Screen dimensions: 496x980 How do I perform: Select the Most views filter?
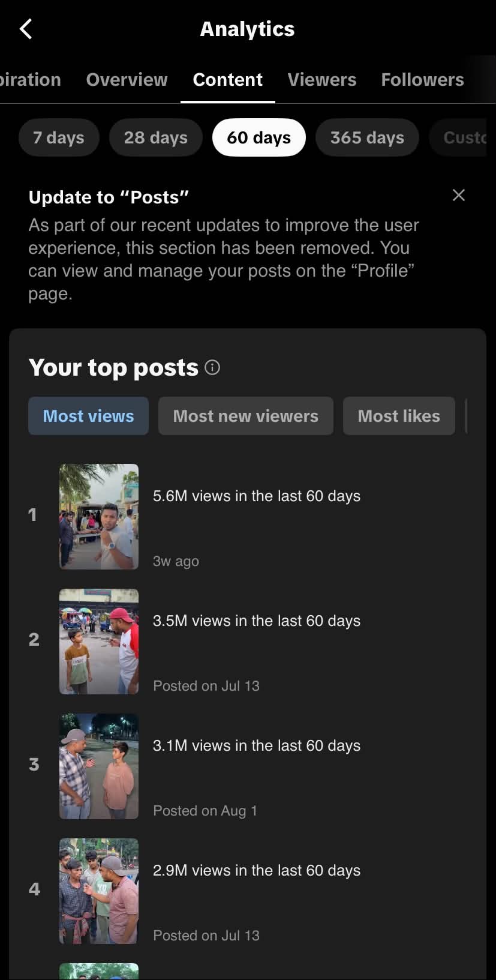pyautogui.click(x=88, y=416)
